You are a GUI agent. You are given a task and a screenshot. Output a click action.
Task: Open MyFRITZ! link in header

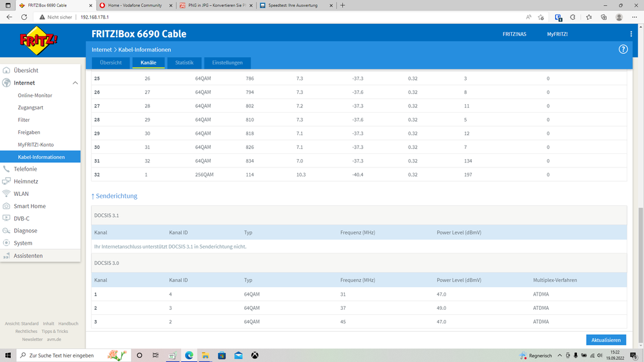[x=557, y=34]
